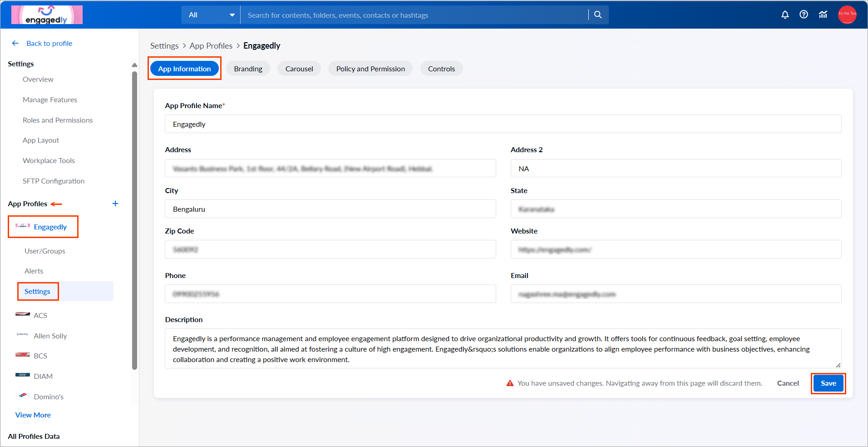Open the notifications bell icon

coord(785,15)
